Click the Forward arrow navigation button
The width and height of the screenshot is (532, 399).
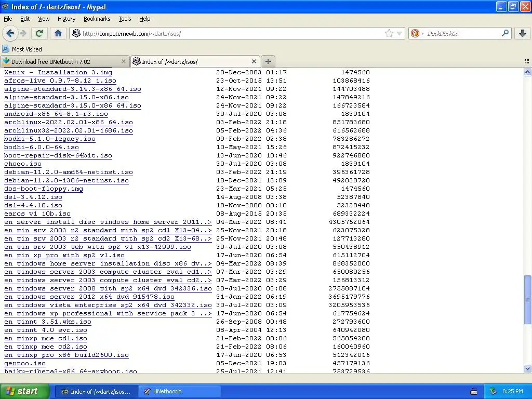[23, 33]
